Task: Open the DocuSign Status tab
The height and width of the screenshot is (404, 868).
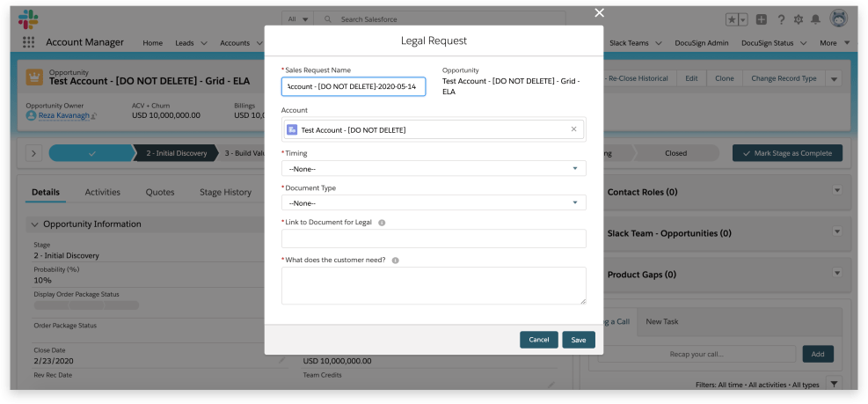Action: point(767,42)
